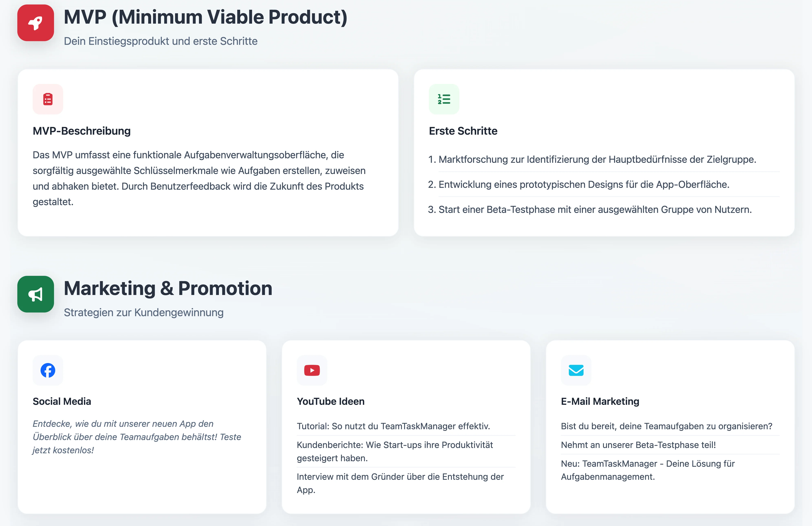Click the Erste Schritte card title
Image resolution: width=812 pixels, height=526 pixels.
click(x=463, y=131)
